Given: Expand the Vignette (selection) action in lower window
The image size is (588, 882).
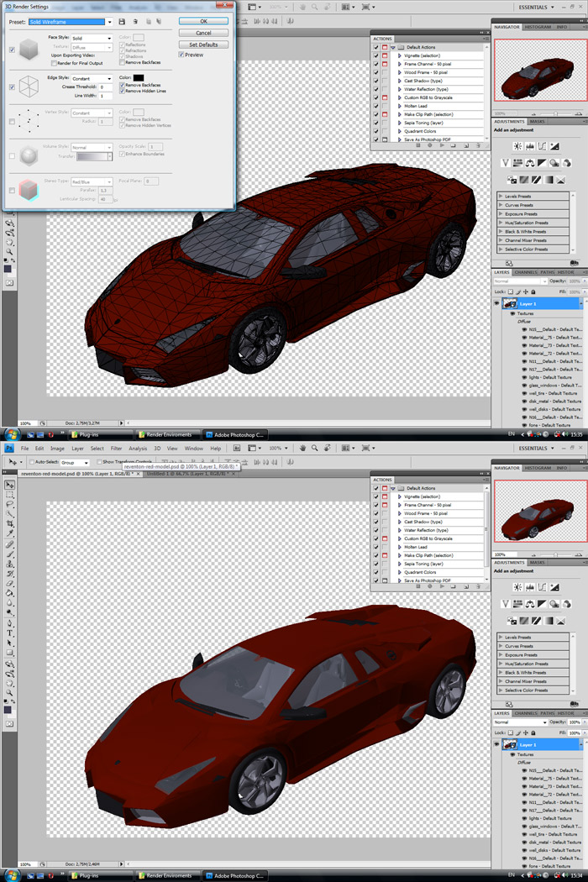Looking at the screenshot, I should point(400,496).
